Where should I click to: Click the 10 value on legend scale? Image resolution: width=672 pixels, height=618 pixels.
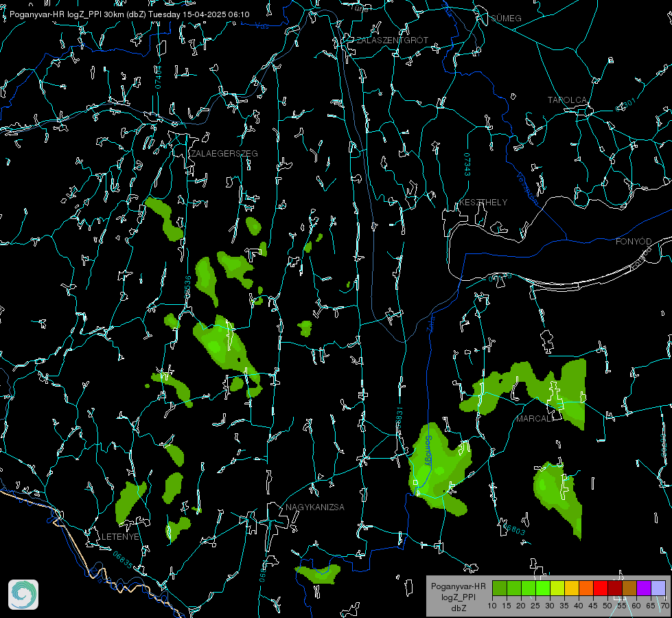tap(492, 606)
